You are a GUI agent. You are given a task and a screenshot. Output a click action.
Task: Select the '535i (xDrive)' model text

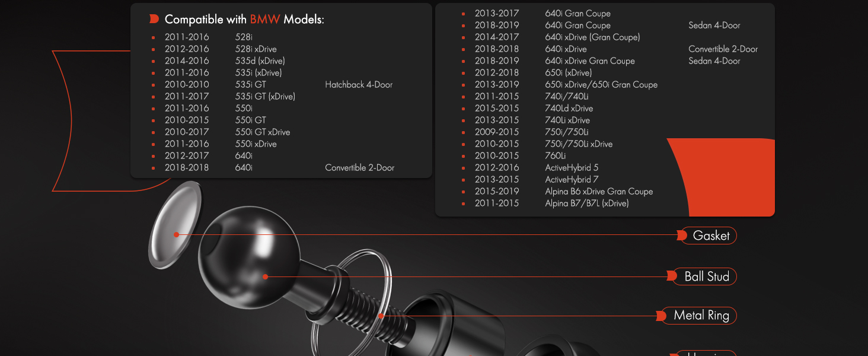[259, 73]
